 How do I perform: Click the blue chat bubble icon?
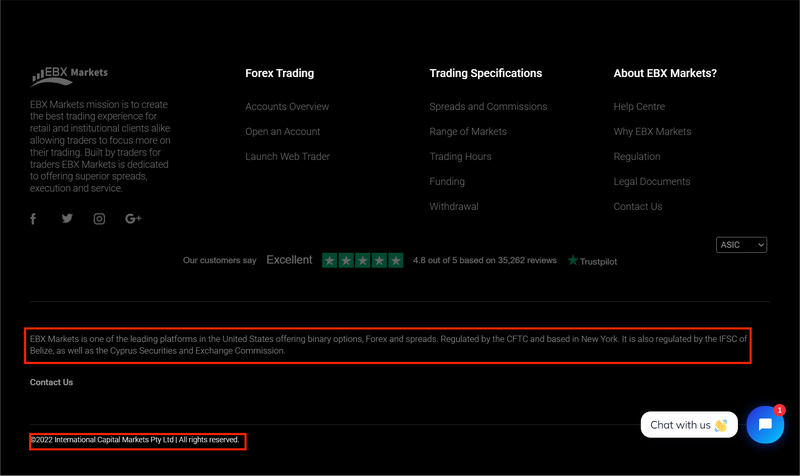point(765,424)
